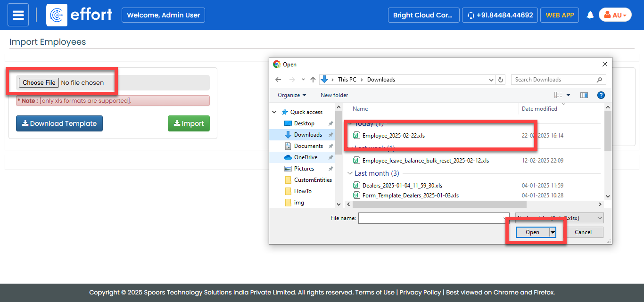Select OneDrive in the sidebar
The width and height of the screenshot is (644, 302).
tap(305, 157)
